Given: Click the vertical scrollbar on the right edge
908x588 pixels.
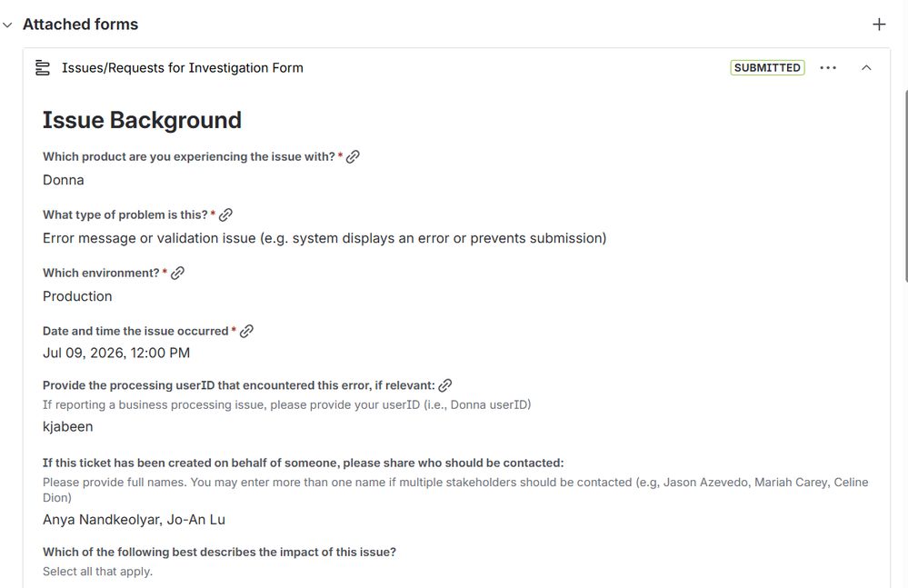Looking at the screenshot, I should coord(904,185).
